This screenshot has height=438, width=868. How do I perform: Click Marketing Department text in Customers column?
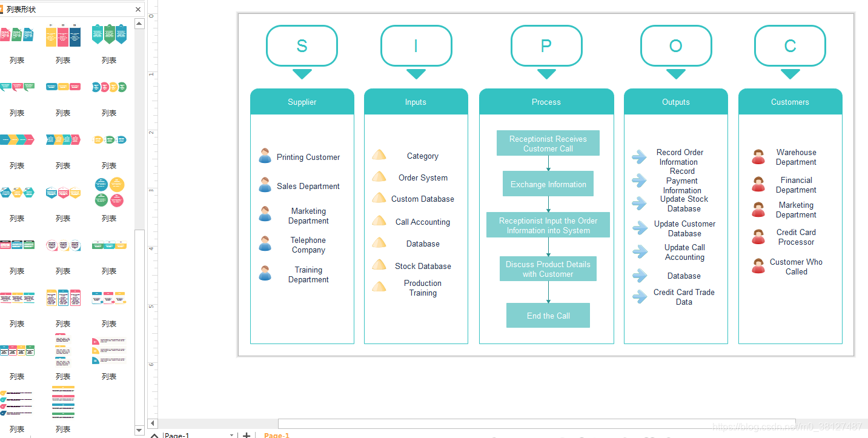click(796, 210)
